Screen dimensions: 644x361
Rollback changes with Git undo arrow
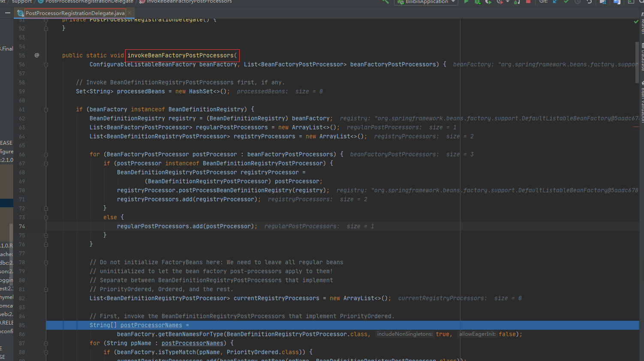point(589,2)
